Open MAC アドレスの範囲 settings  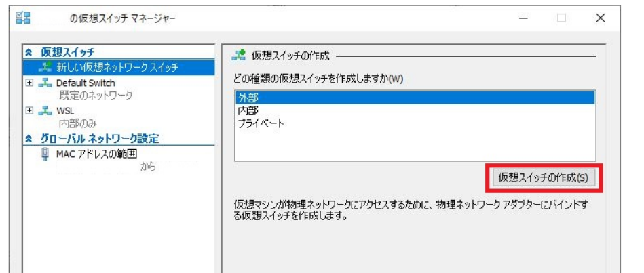click(x=96, y=154)
